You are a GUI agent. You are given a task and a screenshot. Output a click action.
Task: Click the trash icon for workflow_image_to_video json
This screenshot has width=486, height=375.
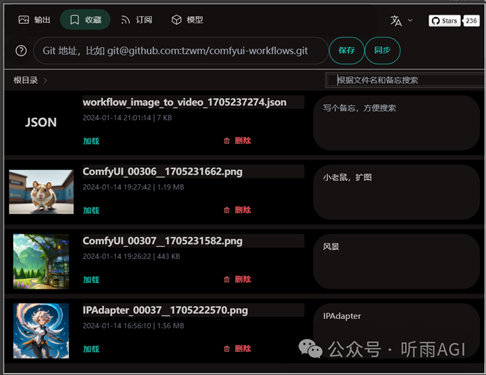click(x=227, y=141)
